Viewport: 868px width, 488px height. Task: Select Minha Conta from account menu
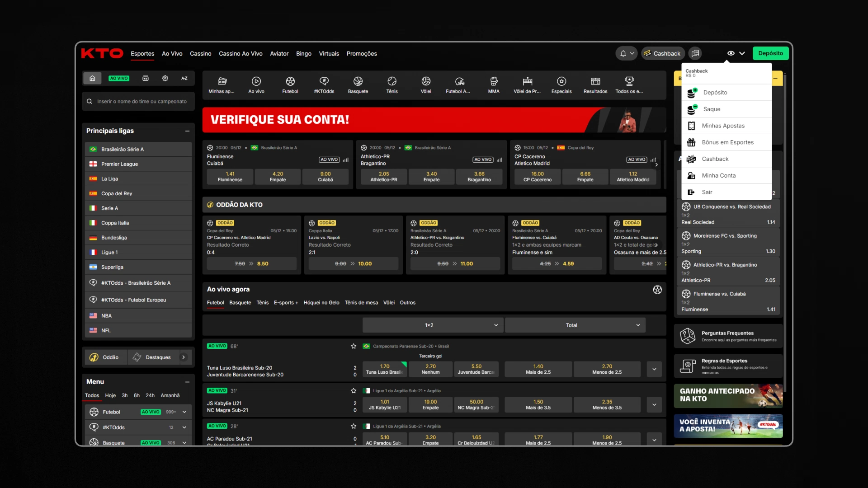pos(718,176)
